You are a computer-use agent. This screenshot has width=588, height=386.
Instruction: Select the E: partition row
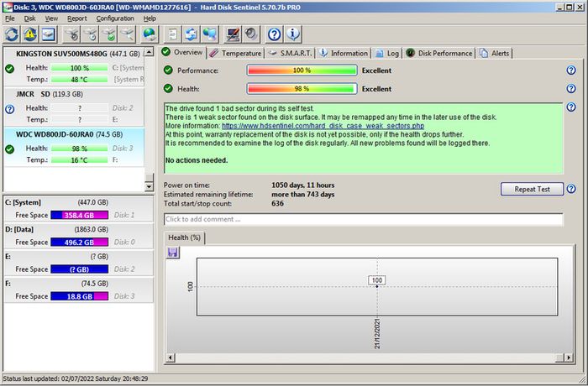(x=78, y=263)
